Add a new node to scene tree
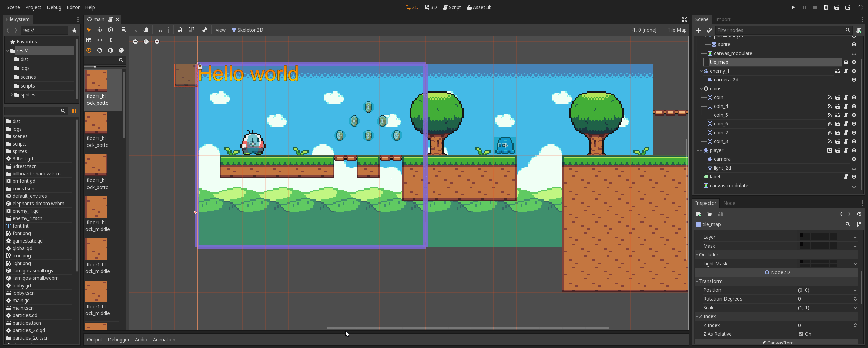This screenshot has width=868, height=348. pyautogui.click(x=698, y=30)
